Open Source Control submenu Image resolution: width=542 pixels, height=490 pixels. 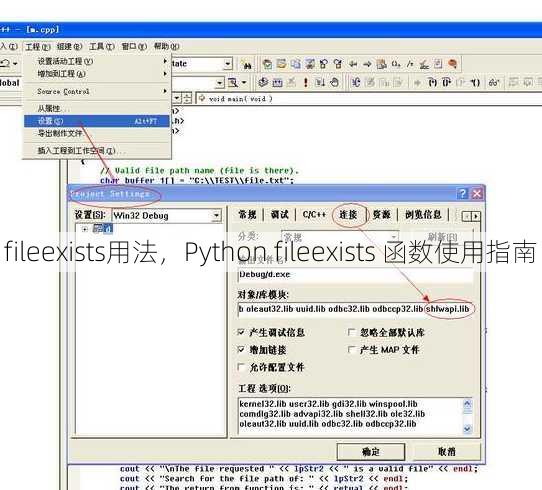[97, 92]
